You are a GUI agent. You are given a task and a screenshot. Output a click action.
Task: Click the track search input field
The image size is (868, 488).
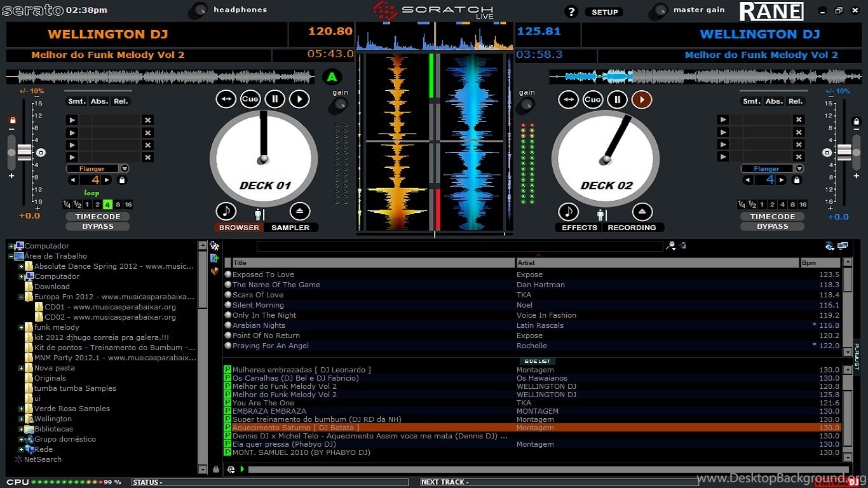coord(459,246)
